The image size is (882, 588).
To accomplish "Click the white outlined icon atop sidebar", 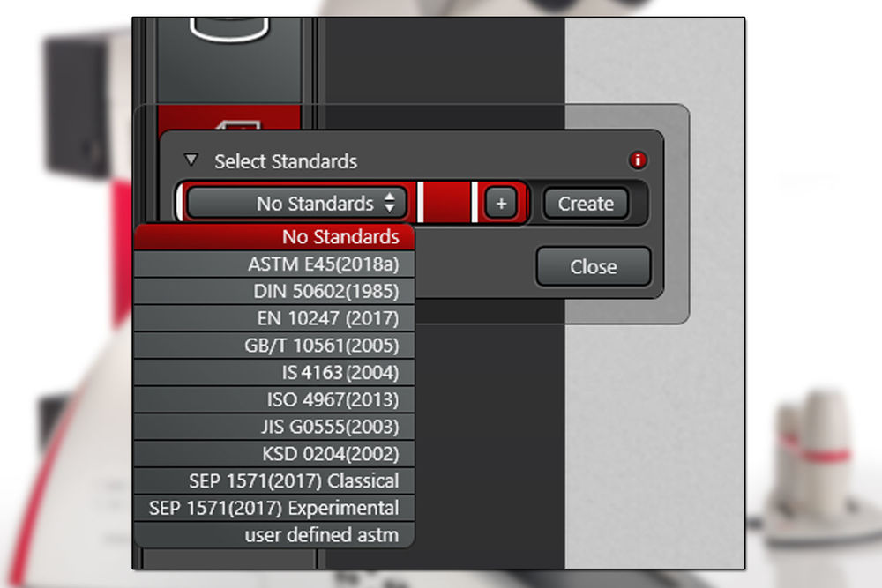I will [x=229, y=26].
